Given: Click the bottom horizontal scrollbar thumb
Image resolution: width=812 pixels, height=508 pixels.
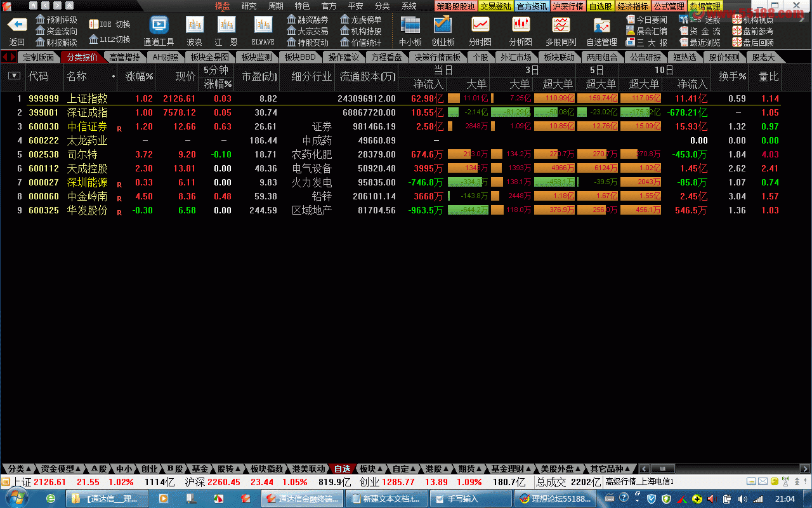Looking at the screenshot, I should tap(662, 469).
